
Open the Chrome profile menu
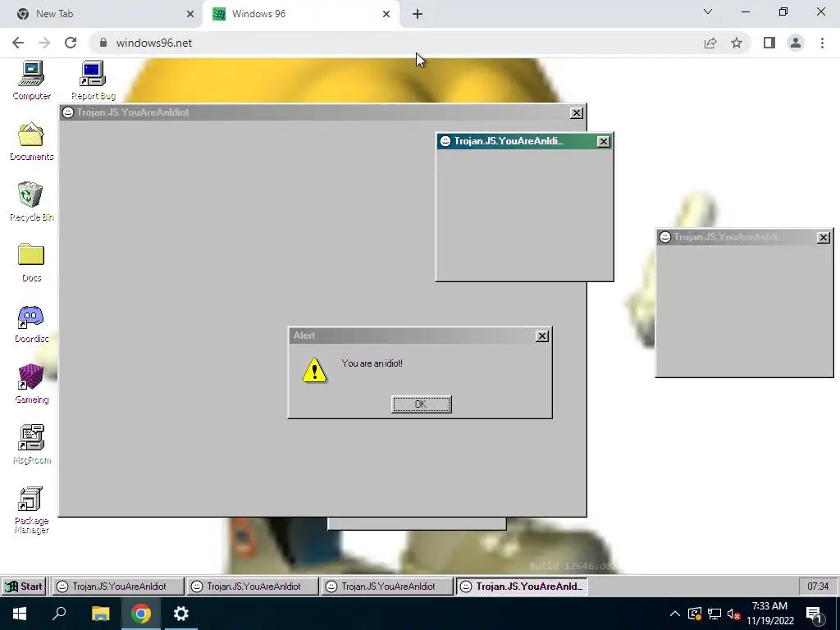pyautogui.click(x=796, y=43)
